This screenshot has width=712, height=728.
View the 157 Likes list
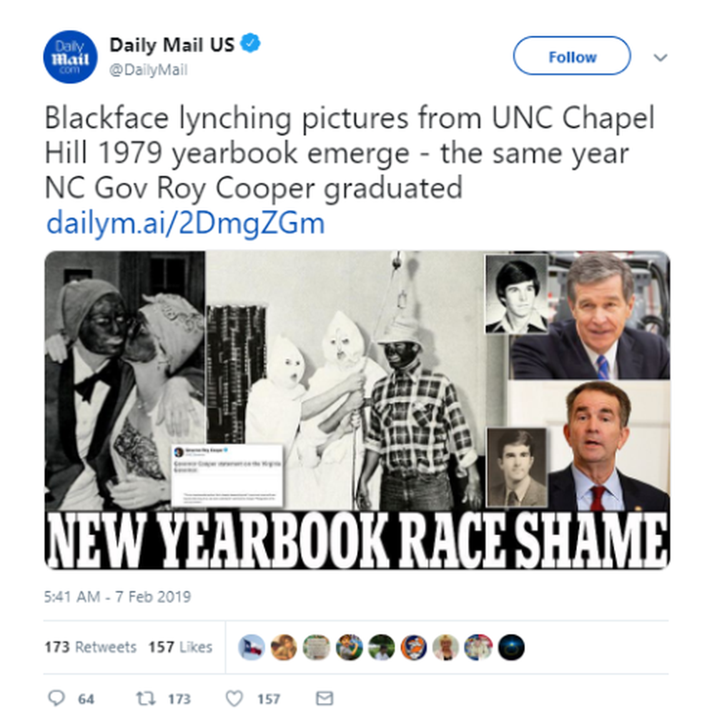pos(180,647)
